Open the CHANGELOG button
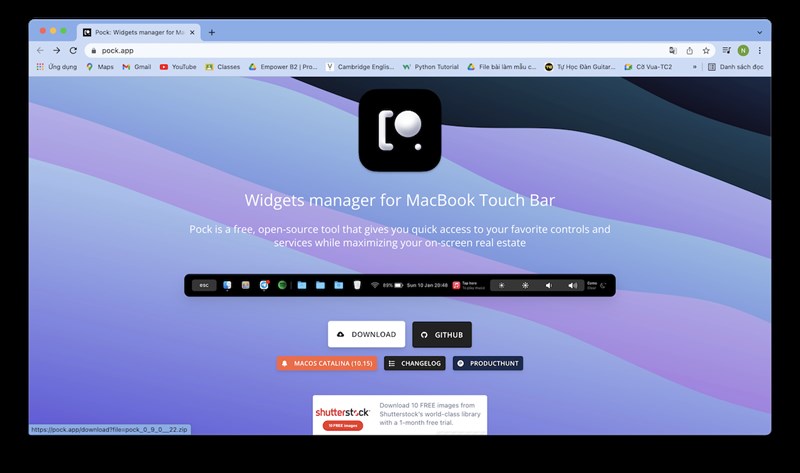Image resolution: width=800 pixels, height=473 pixels. click(415, 363)
